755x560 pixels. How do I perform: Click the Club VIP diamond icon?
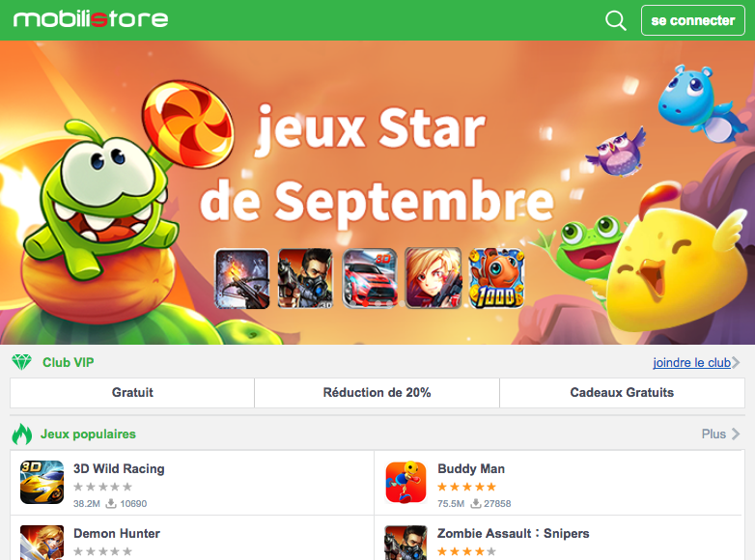[x=21, y=362]
